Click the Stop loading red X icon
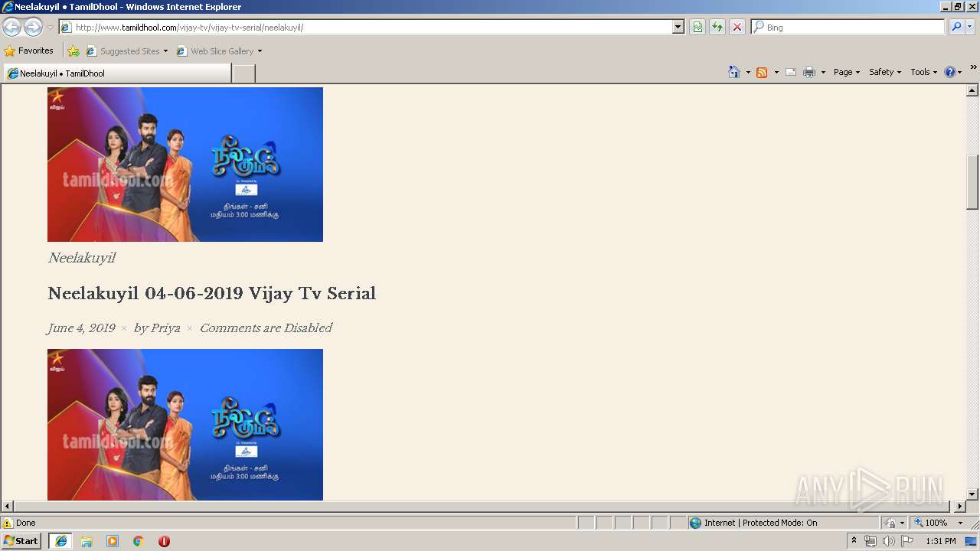980x551 pixels. [737, 27]
